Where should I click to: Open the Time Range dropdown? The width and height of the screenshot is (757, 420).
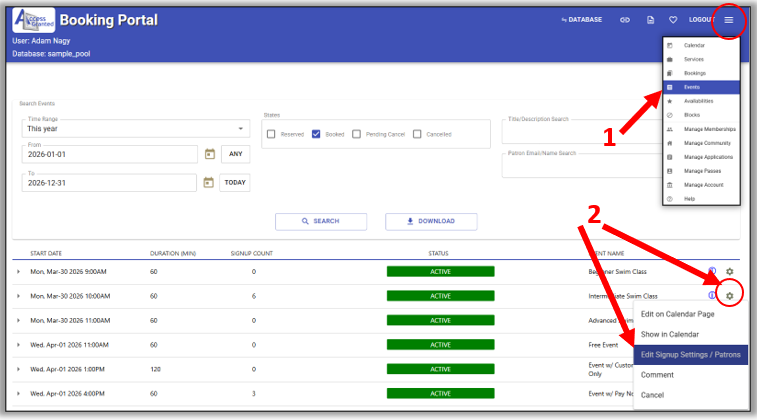point(135,128)
